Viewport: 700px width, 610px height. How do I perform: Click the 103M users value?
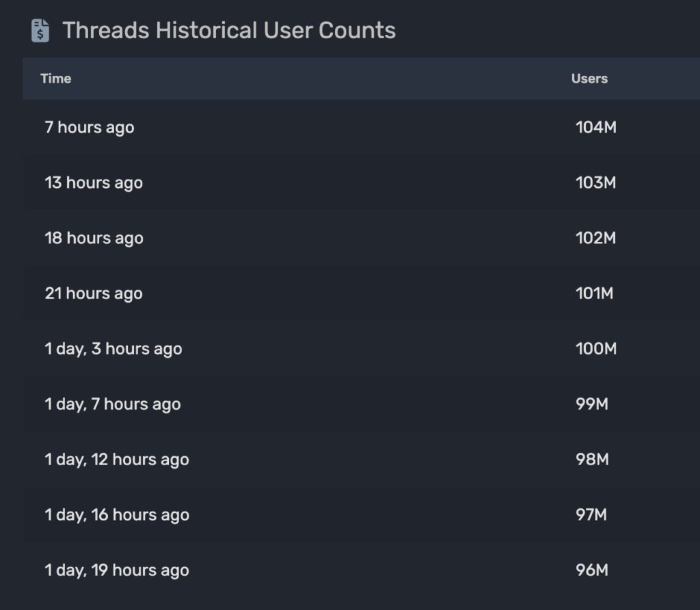pyautogui.click(x=596, y=182)
